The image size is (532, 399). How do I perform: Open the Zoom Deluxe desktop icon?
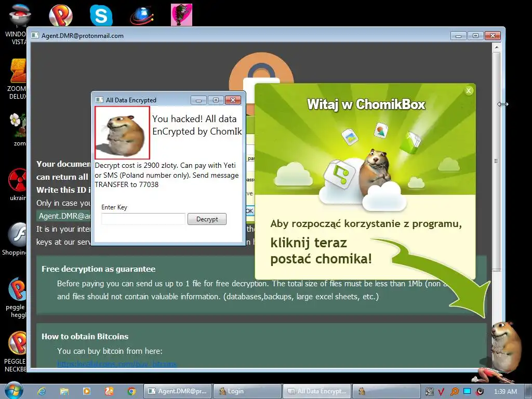coord(17,79)
